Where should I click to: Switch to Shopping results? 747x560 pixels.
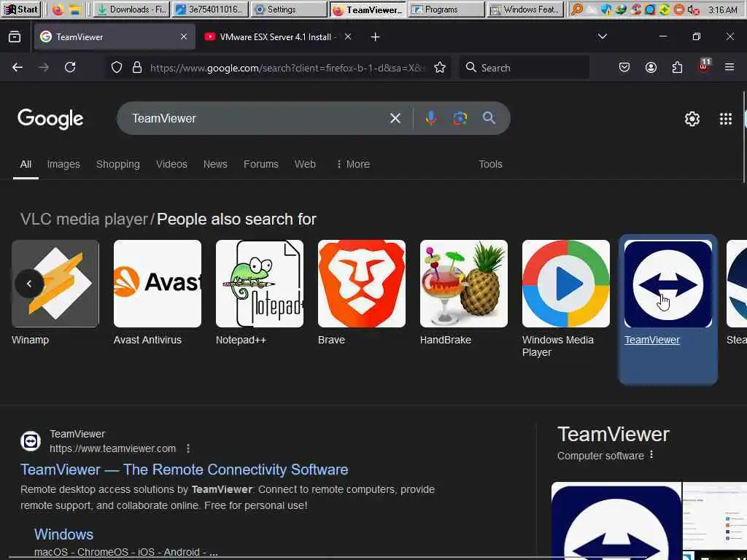(x=118, y=164)
